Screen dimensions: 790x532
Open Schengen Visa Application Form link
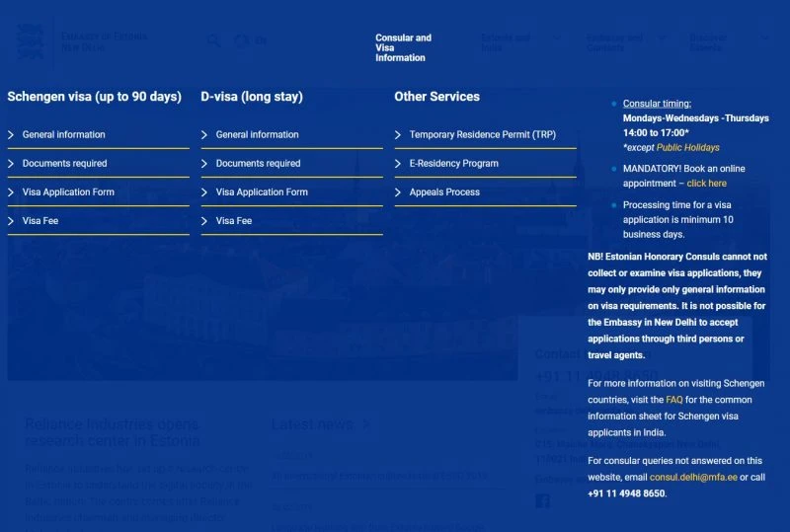point(98,192)
